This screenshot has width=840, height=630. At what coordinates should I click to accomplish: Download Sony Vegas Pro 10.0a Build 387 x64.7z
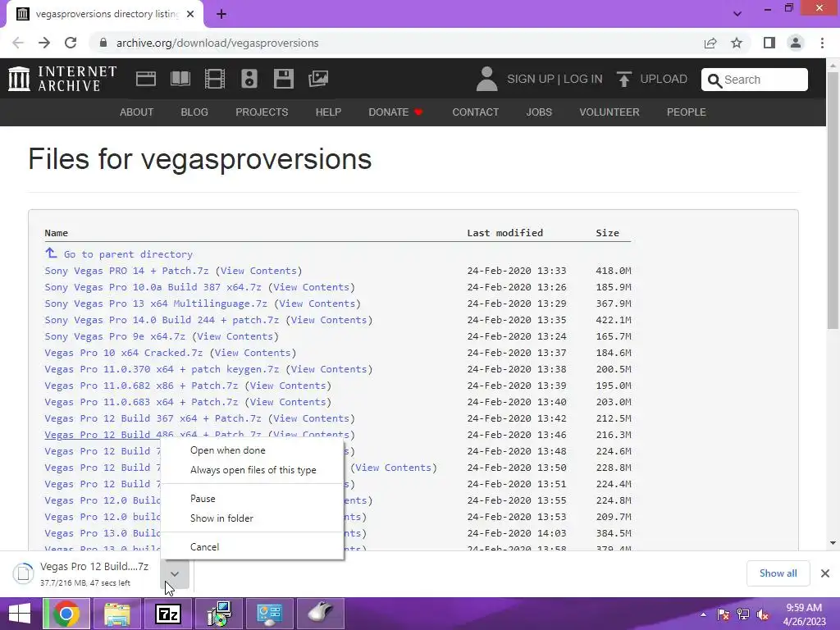153,287
